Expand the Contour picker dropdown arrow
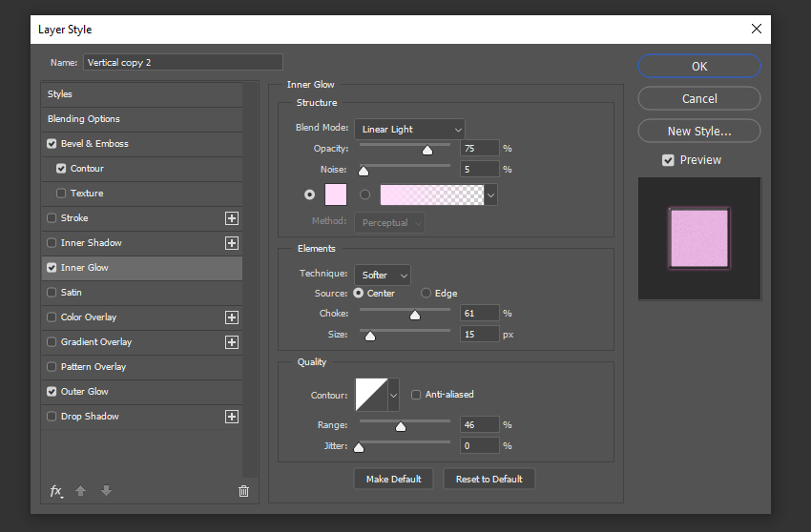 coord(393,394)
